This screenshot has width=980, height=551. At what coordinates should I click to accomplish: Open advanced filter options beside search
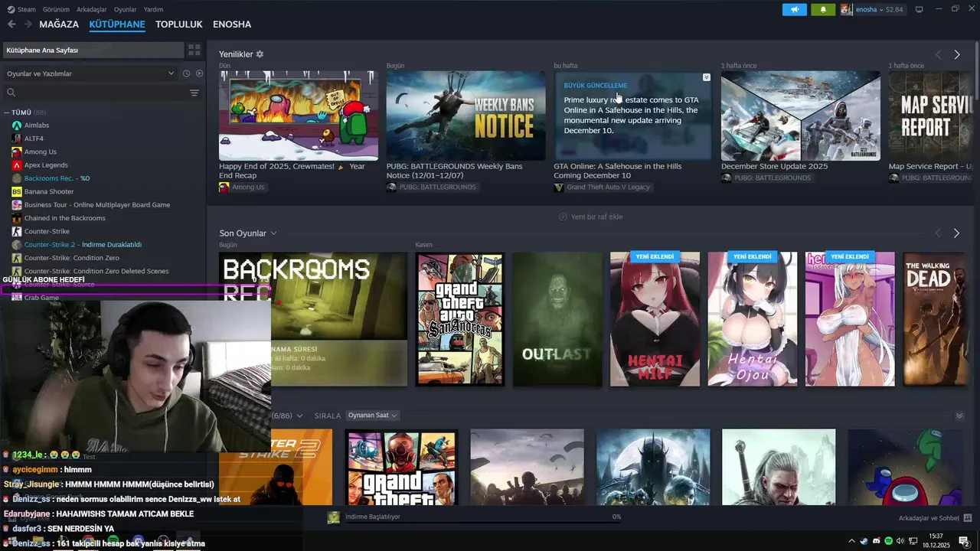click(x=194, y=93)
